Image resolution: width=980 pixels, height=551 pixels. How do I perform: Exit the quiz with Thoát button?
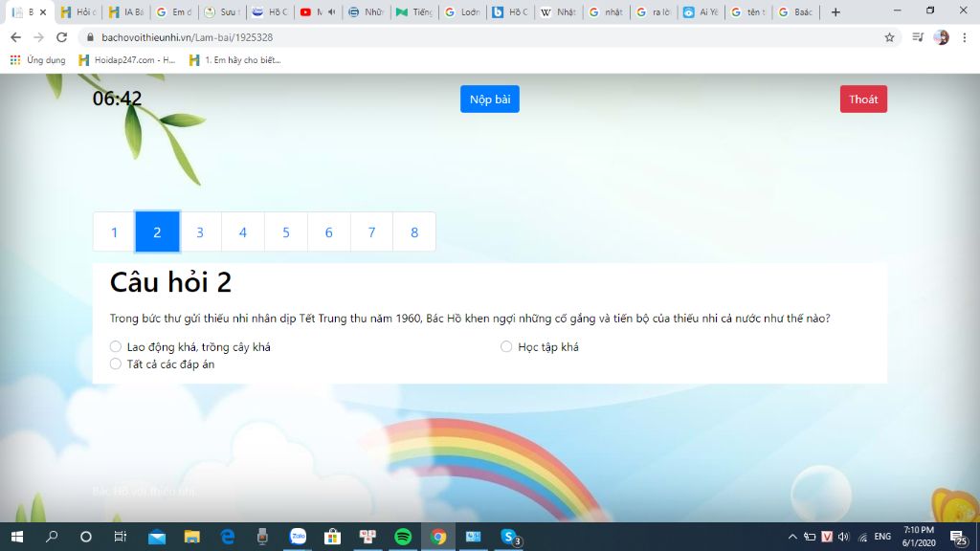pyautogui.click(x=863, y=99)
